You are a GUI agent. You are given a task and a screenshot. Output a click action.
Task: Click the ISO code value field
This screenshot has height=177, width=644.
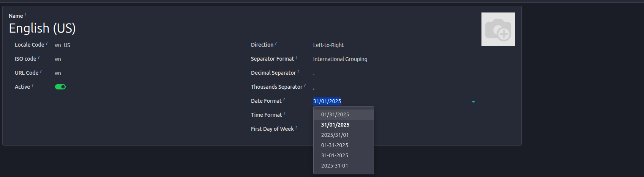[58, 59]
